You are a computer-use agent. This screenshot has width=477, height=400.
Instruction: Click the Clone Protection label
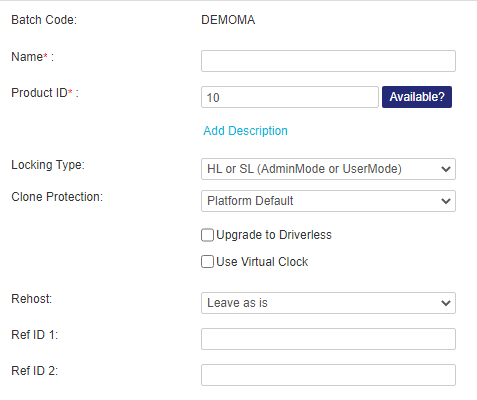[x=57, y=197]
